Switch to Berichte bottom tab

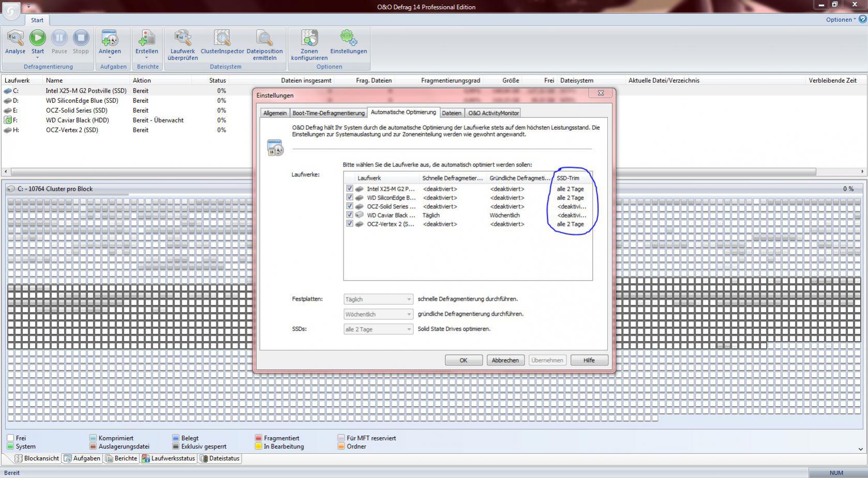coord(122,458)
